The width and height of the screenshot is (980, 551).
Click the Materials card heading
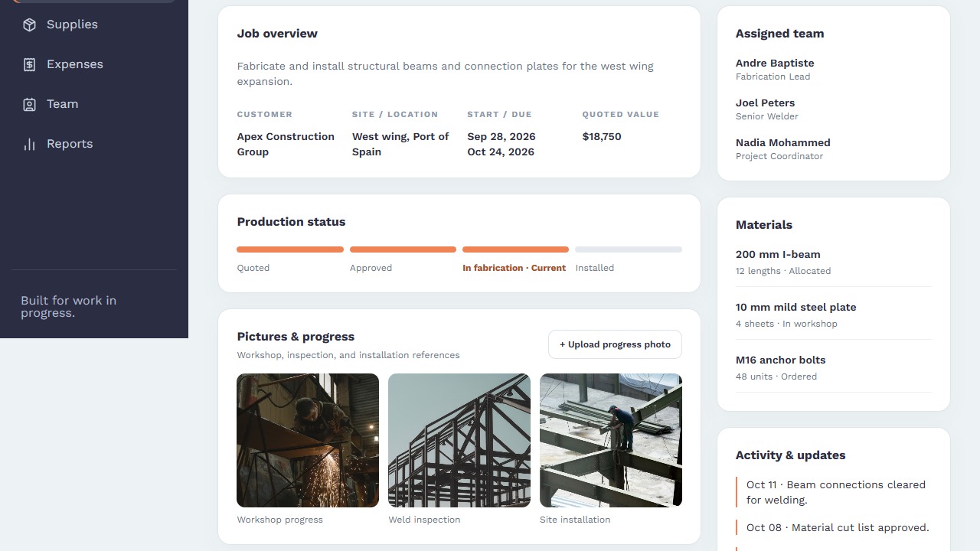coord(764,225)
